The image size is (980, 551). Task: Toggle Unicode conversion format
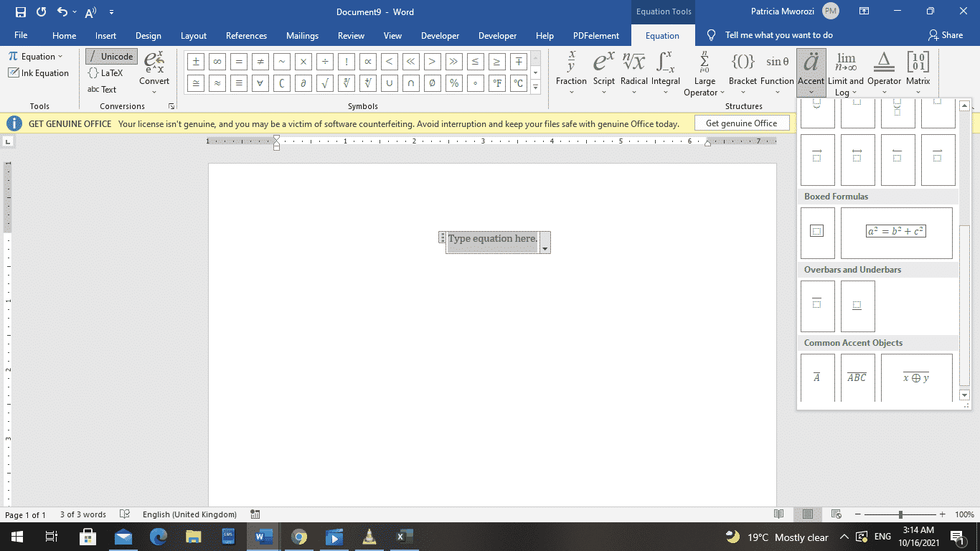coord(110,56)
